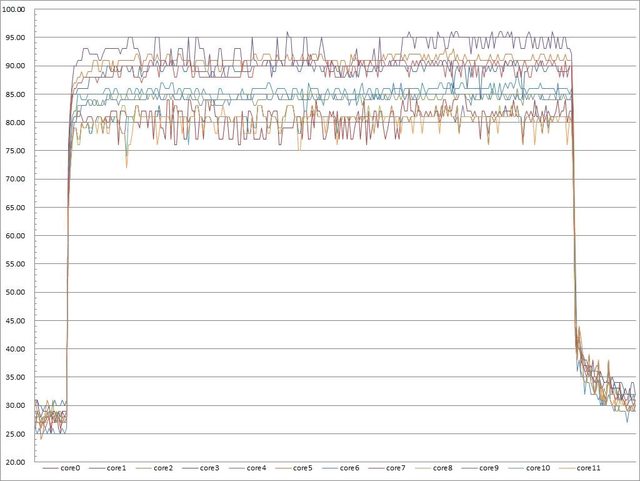Select the 95.00 axis tick label

click(18, 38)
